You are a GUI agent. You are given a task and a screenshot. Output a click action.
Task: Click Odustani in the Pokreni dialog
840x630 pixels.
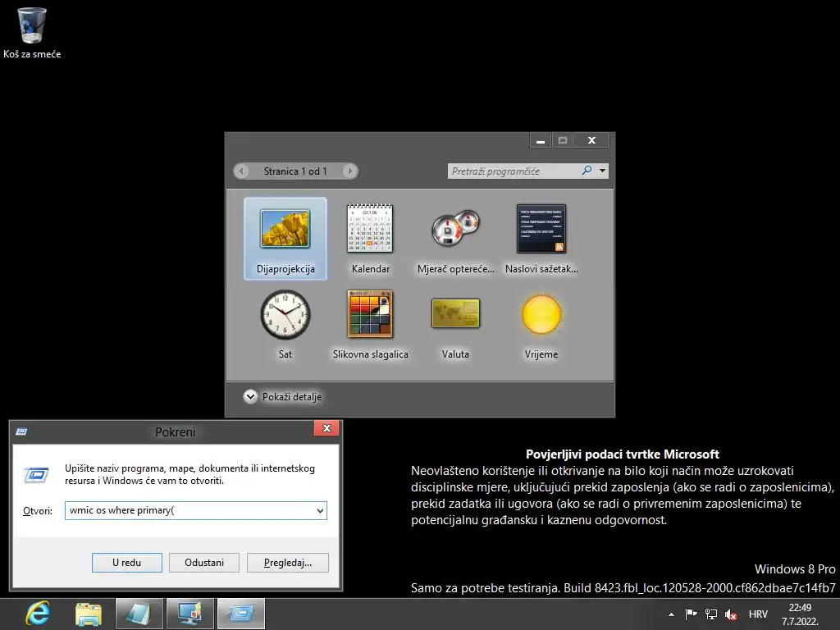coord(204,563)
